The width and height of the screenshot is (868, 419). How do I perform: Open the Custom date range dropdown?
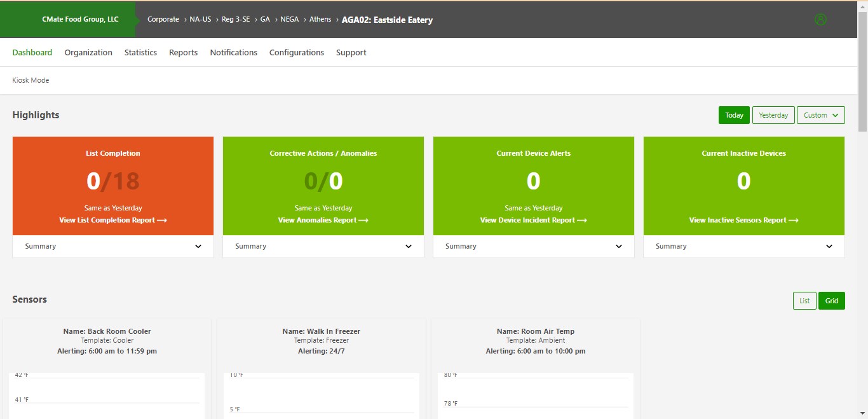[x=820, y=115]
